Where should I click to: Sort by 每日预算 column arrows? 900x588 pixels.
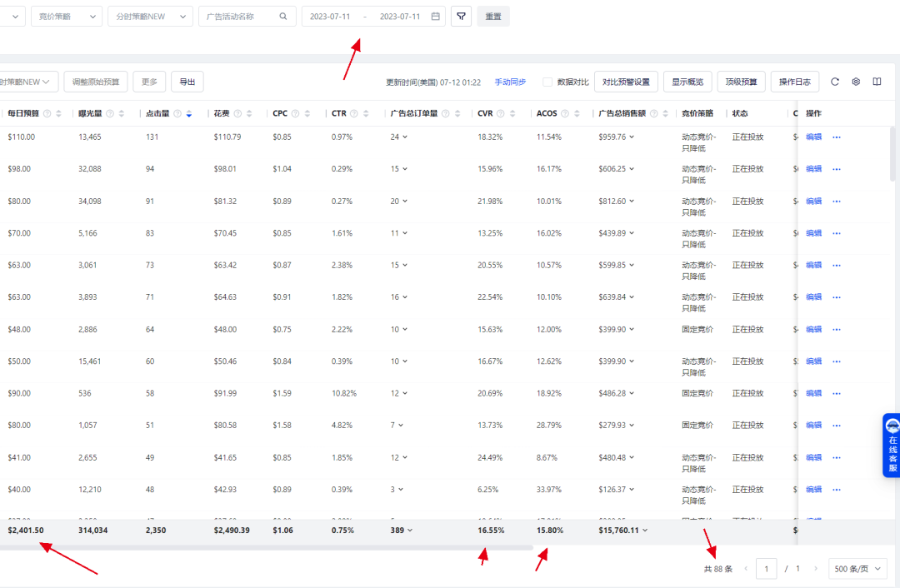58,113
